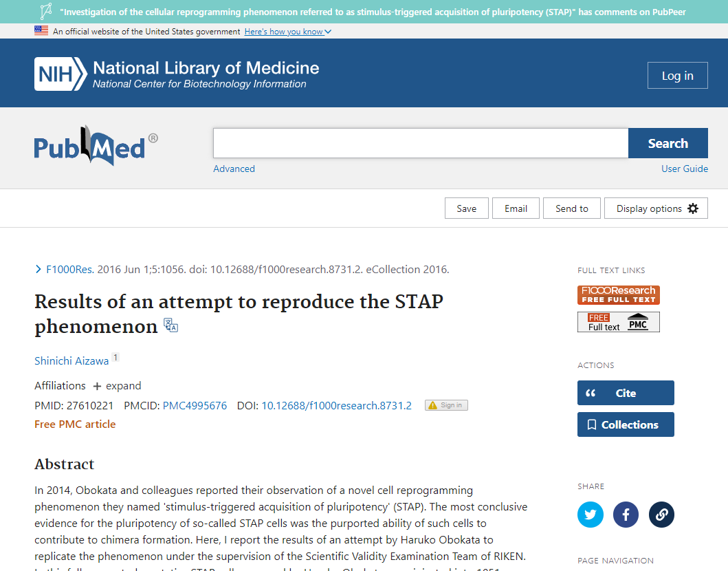Expand the "Here's how you know" disclosure
This screenshot has height=571, width=728.
point(287,31)
